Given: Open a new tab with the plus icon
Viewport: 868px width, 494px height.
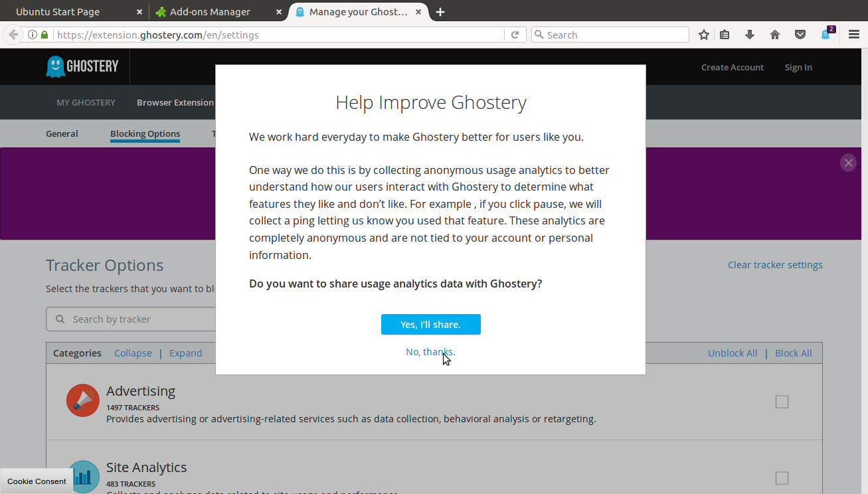Looking at the screenshot, I should pos(440,12).
